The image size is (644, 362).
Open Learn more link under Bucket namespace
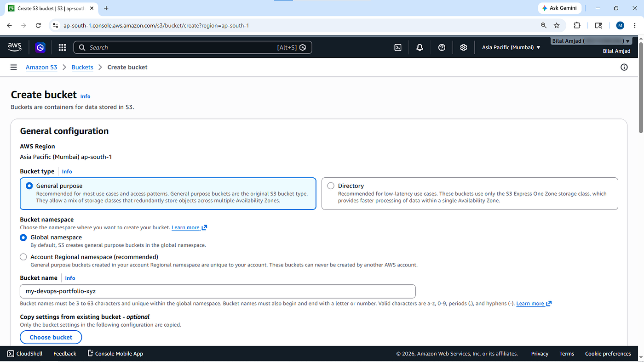pos(190,227)
